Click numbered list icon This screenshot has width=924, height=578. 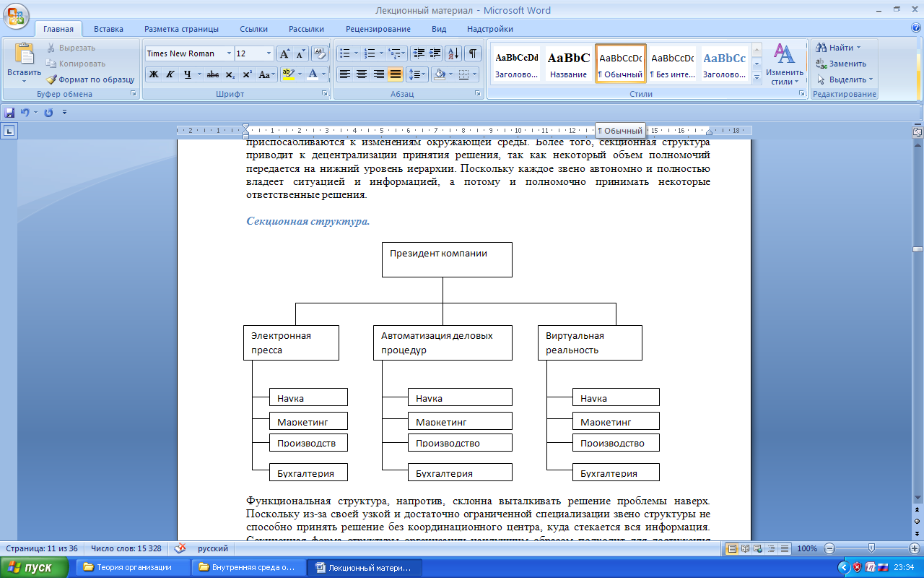pyautogui.click(x=370, y=53)
